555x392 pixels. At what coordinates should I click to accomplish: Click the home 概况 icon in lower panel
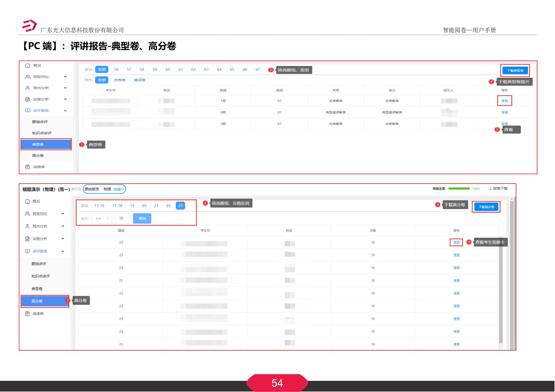[x=27, y=201]
